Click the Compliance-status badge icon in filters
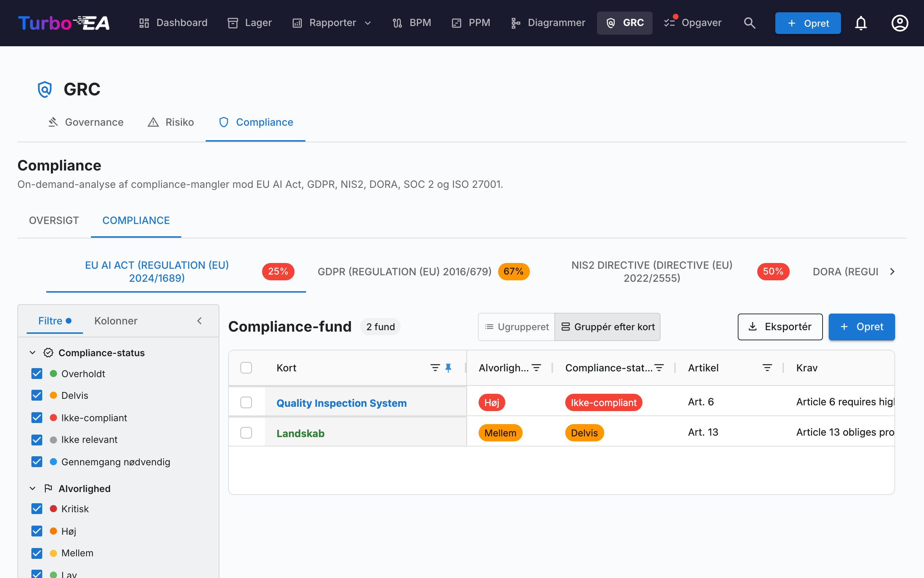This screenshot has height=578, width=924. click(48, 353)
